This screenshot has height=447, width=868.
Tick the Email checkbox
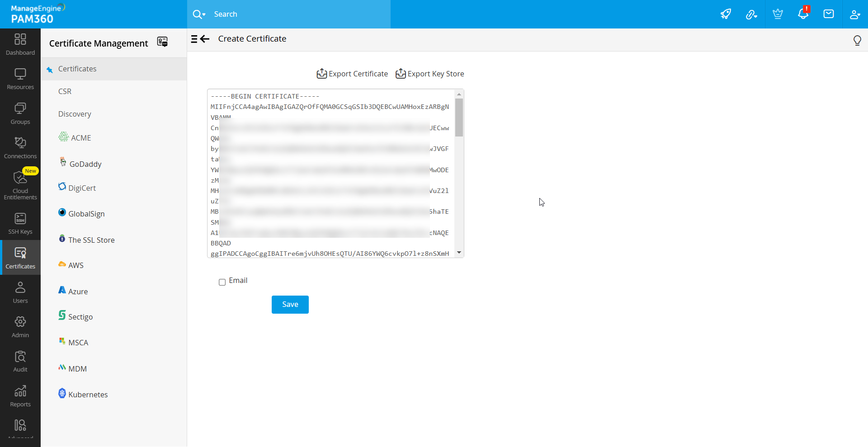point(222,282)
